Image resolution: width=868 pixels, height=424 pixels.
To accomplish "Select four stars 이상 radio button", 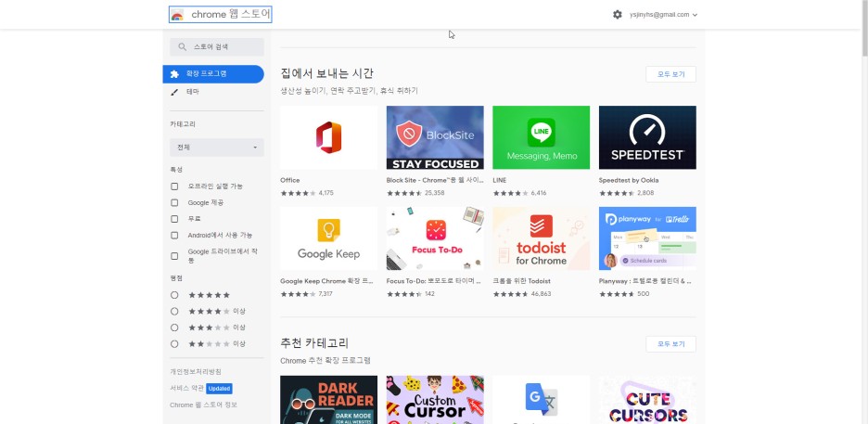I will [174, 311].
